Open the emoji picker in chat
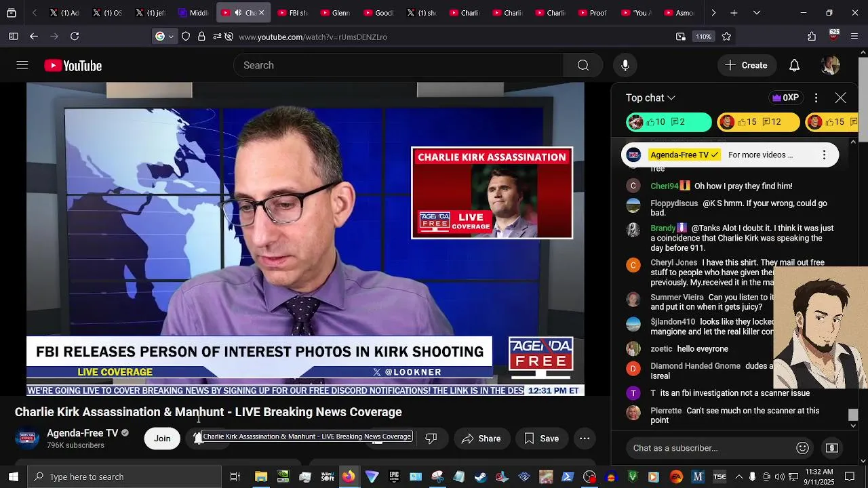Viewport: 868px width, 488px height. pyautogui.click(x=802, y=448)
